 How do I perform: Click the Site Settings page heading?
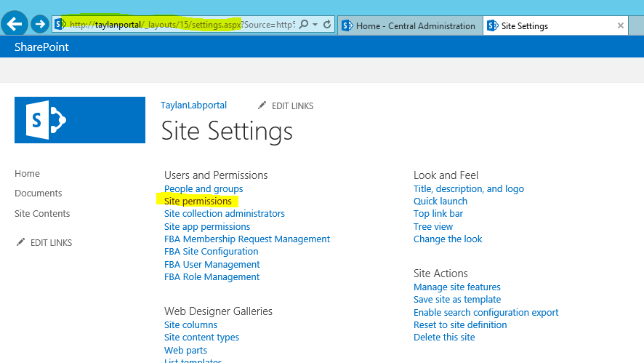click(227, 131)
